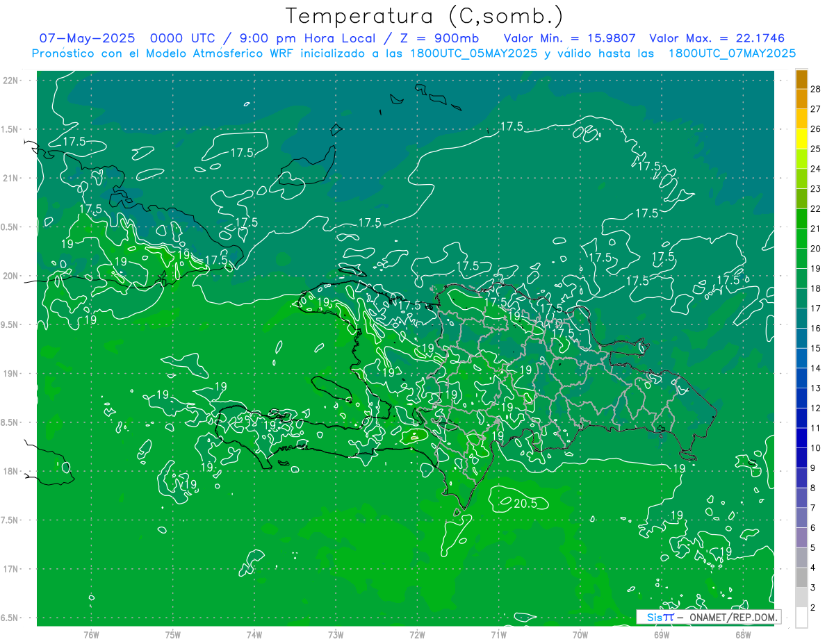Click the '74W' longitude label
Screen dimensions: 834x644
point(254,634)
